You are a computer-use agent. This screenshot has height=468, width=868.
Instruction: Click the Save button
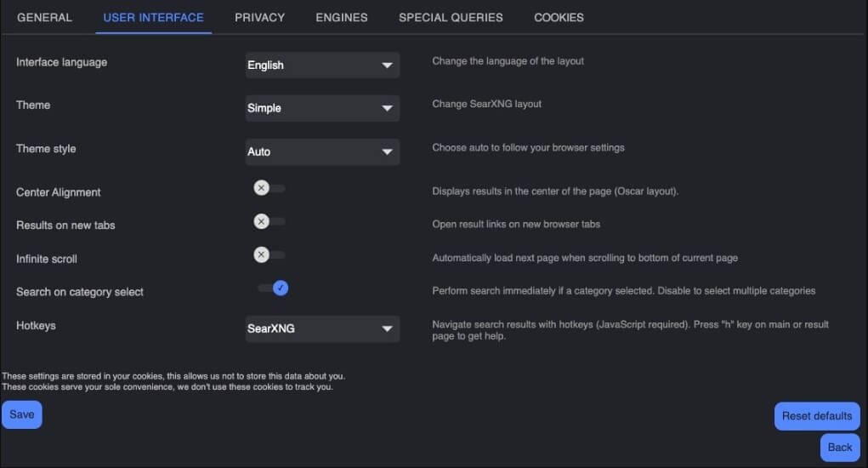tap(22, 414)
